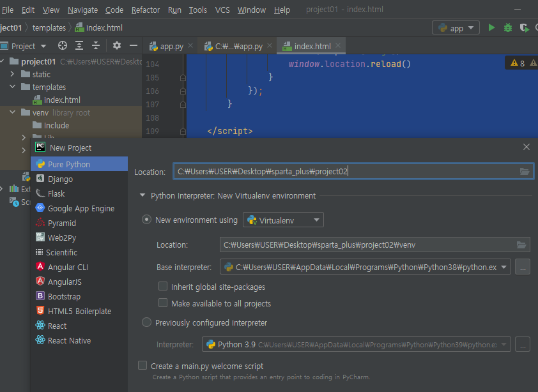Open the Window menu
Viewport: 538px width, 392px height.
tap(252, 10)
